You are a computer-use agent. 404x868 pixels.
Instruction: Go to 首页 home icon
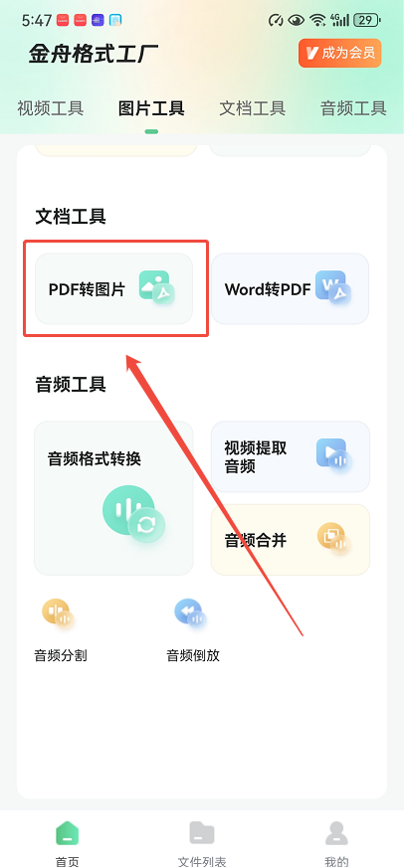[x=68, y=833]
